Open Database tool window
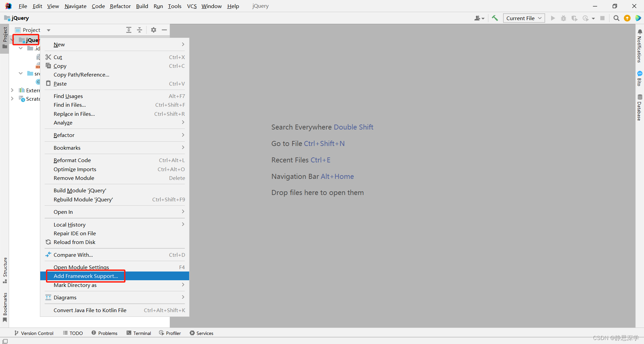This screenshot has width=644, height=344. (640, 107)
